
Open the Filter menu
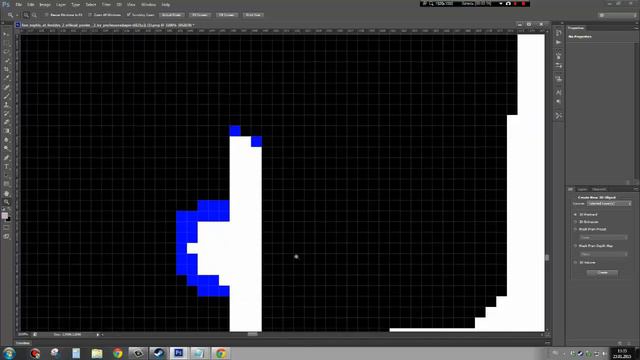pyautogui.click(x=106, y=4)
